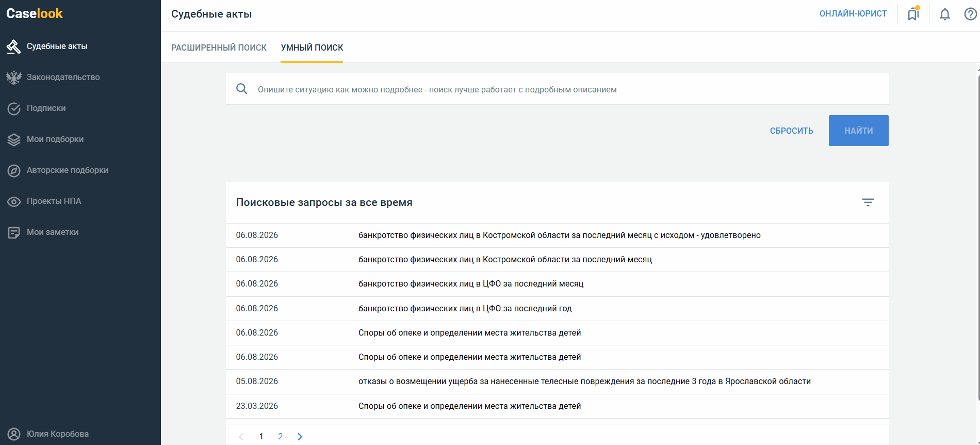
Task: Open notifications bell
Action: 945,14
